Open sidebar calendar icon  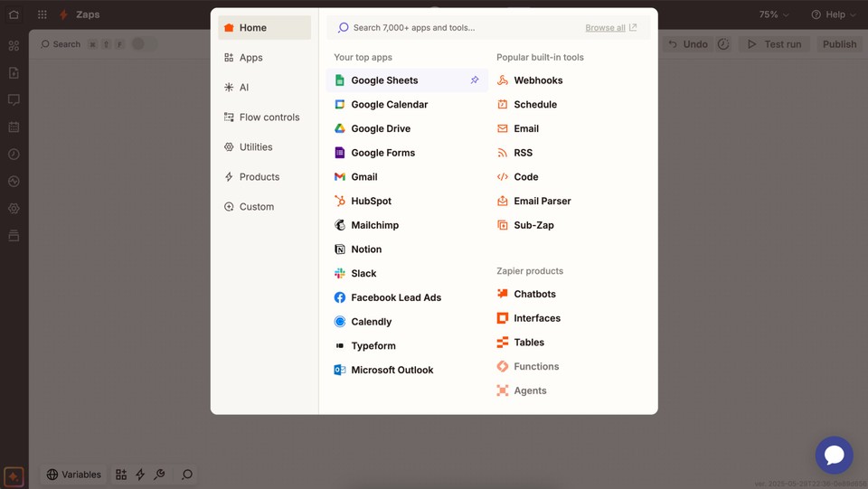tap(14, 127)
